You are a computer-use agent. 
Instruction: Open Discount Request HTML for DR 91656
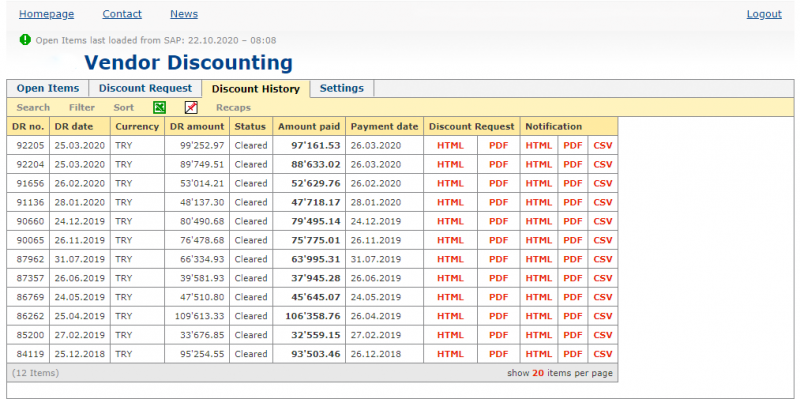coord(451,183)
